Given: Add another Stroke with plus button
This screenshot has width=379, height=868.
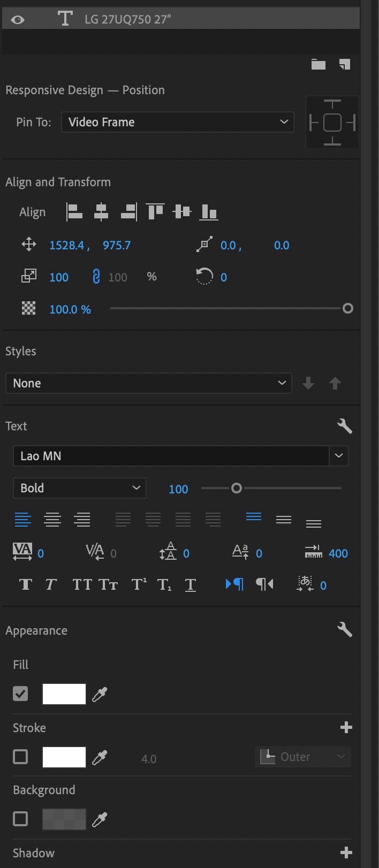Looking at the screenshot, I should coord(346,727).
